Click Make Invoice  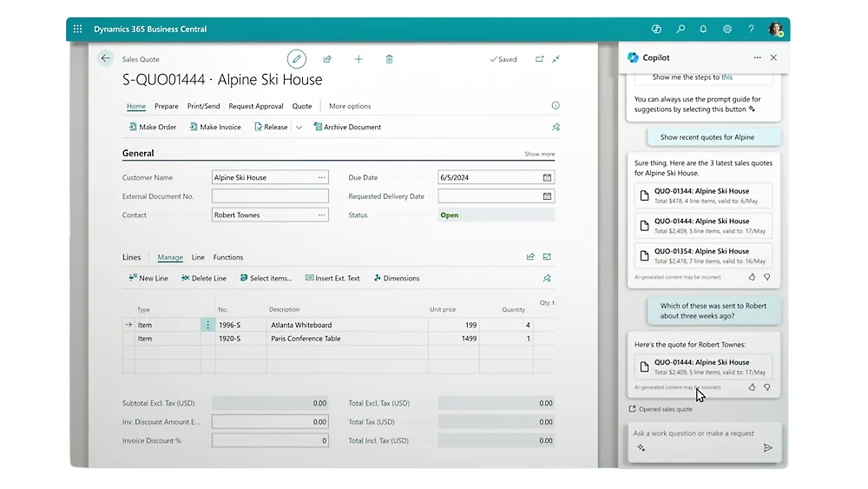[214, 127]
